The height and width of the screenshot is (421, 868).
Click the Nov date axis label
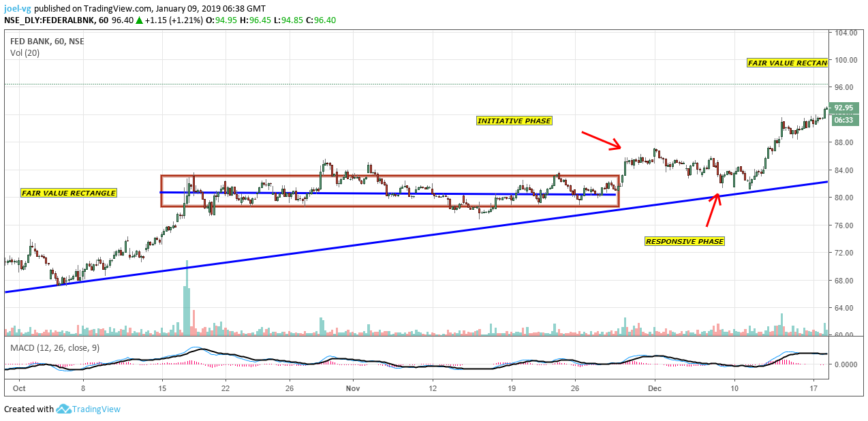tap(353, 388)
